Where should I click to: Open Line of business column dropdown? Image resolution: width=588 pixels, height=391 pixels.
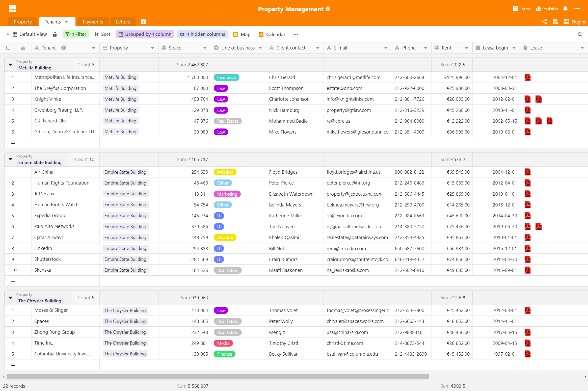pyautogui.click(x=260, y=48)
